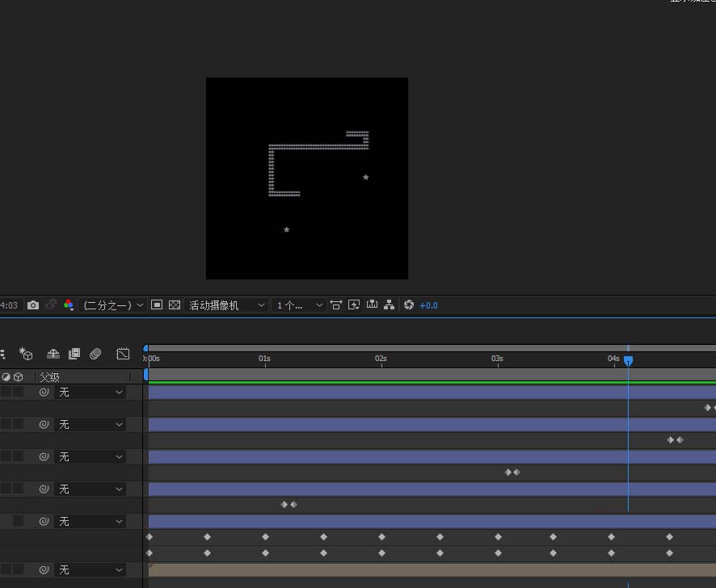The width and height of the screenshot is (716, 588).
Task: Click the pick whip spiral of the second layer
Action: point(44,425)
